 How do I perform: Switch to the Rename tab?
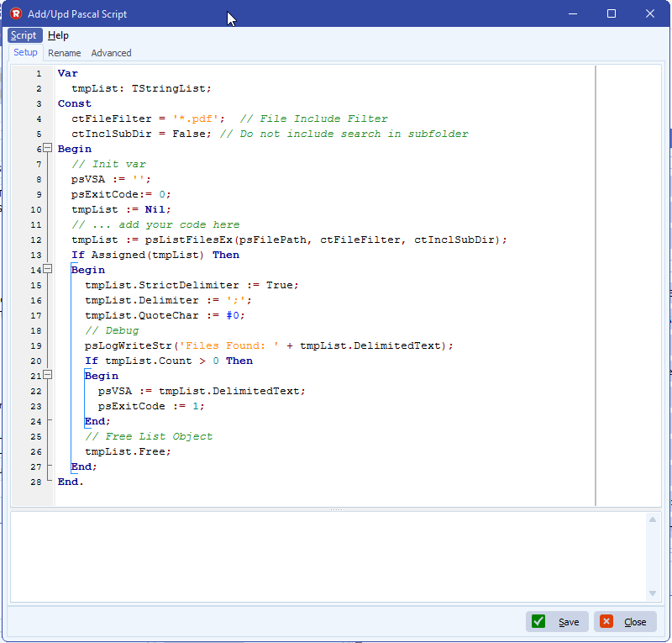pyautogui.click(x=65, y=53)
